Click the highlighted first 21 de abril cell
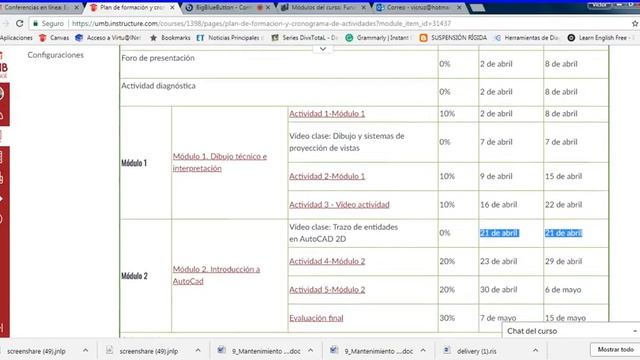The image size is (640, 360). click(x=499, y=233)
